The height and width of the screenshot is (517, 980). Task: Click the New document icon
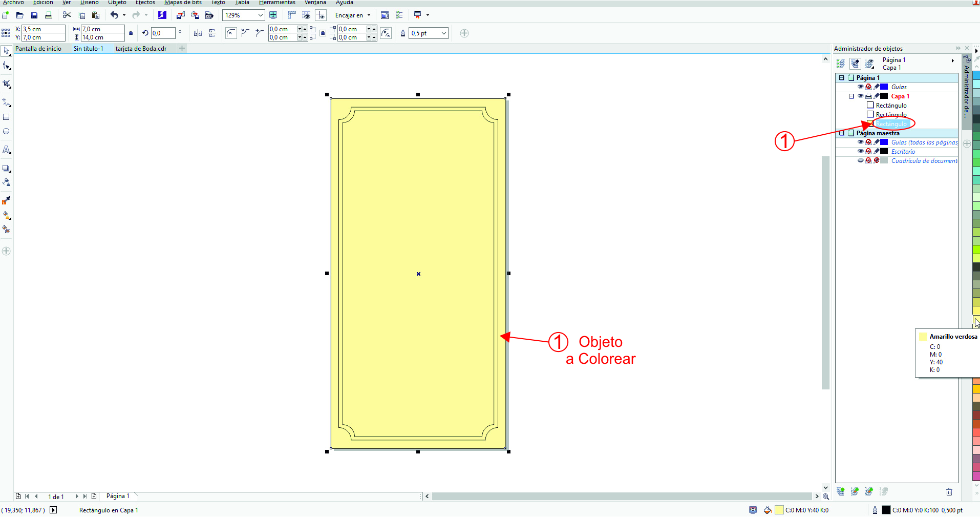(x=6, y=15)
